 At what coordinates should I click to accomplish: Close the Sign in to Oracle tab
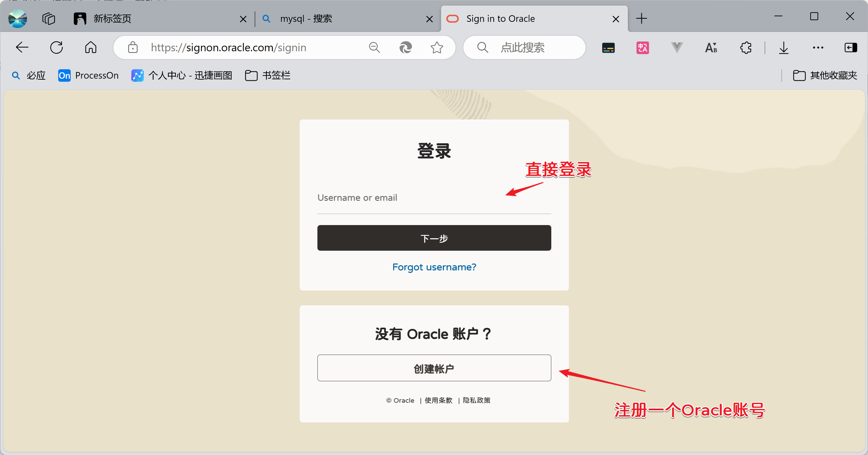point(616,19)
